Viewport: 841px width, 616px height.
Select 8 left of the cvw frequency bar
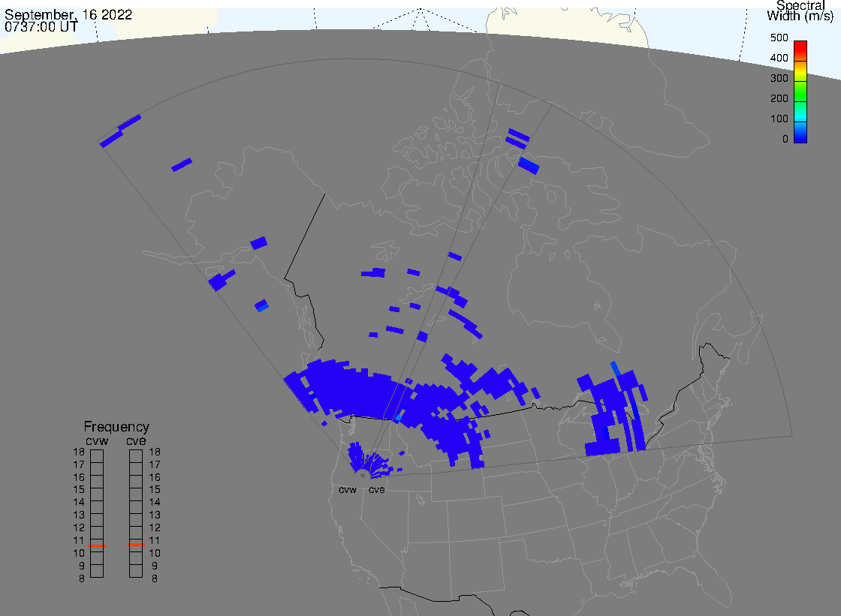pos(82,579)
